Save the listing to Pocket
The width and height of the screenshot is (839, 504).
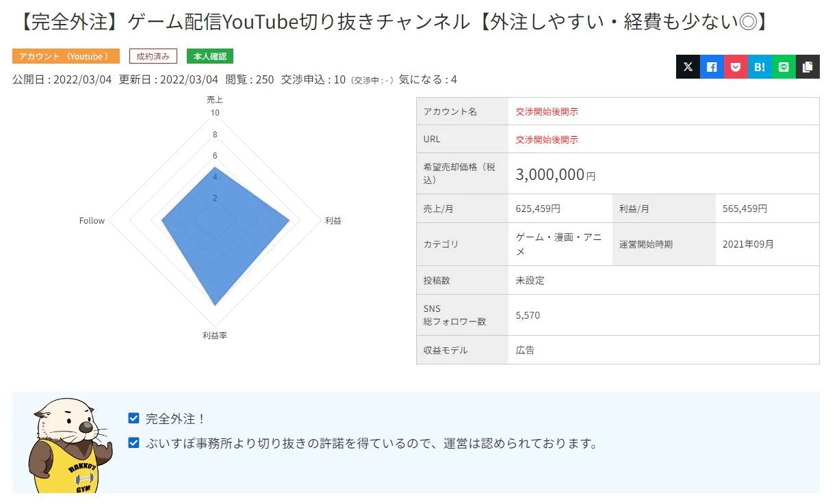(735, 66)
